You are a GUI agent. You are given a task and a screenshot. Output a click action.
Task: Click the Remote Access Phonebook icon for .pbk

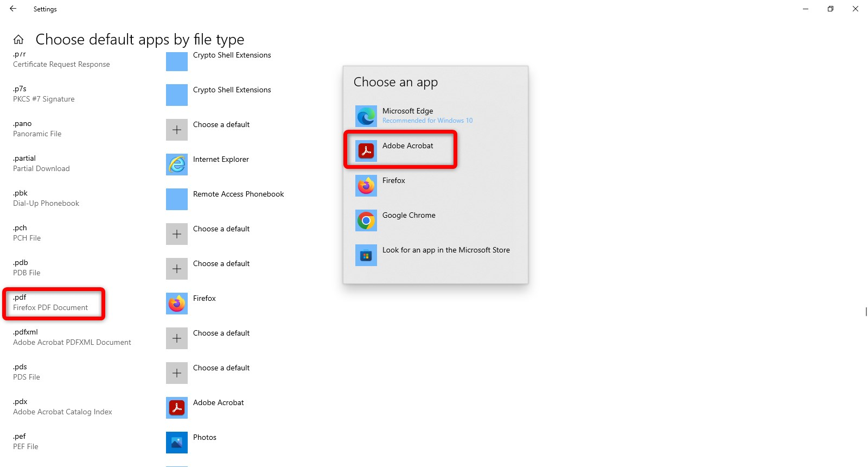[177, 199]
